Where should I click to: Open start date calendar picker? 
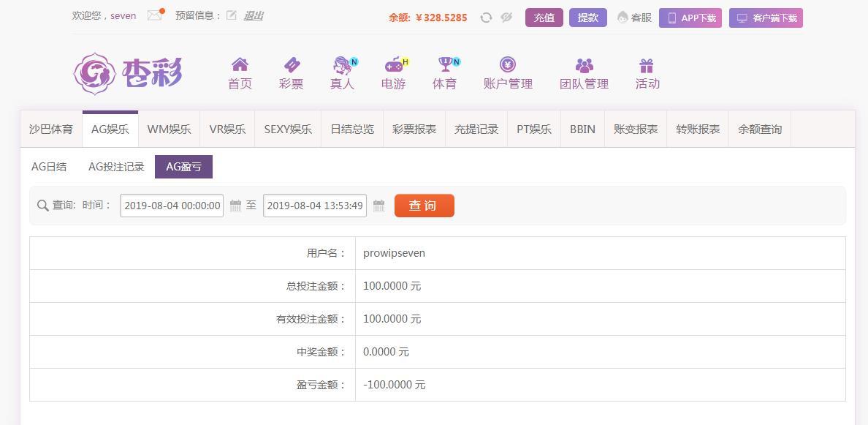235,206
